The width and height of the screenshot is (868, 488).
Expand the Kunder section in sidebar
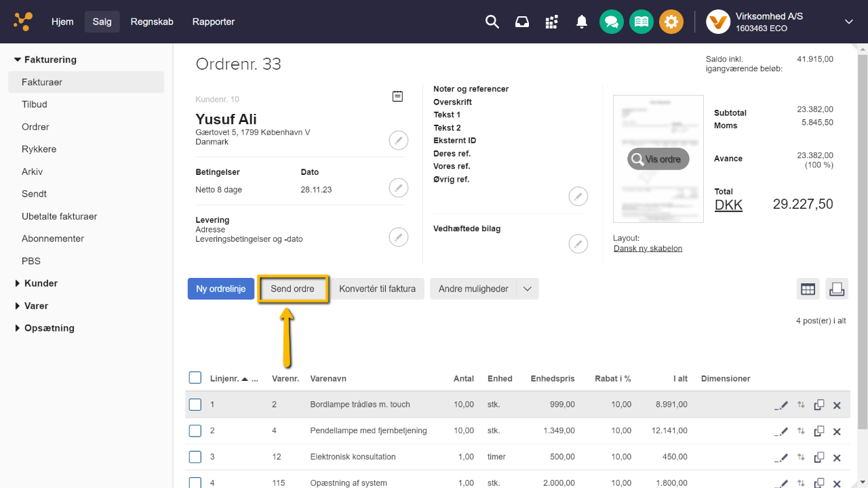pos(41,283)
